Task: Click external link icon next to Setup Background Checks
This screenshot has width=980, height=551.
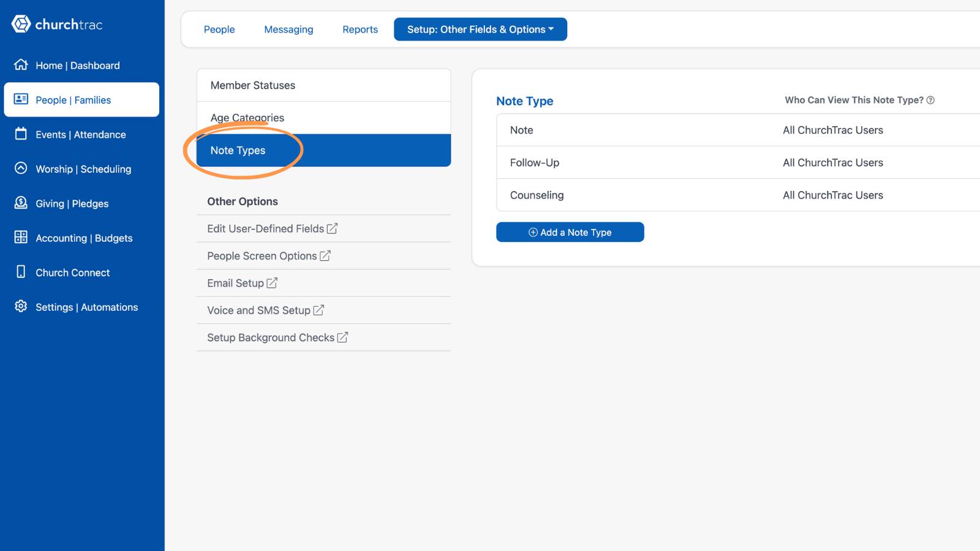Action: [342, 337]
